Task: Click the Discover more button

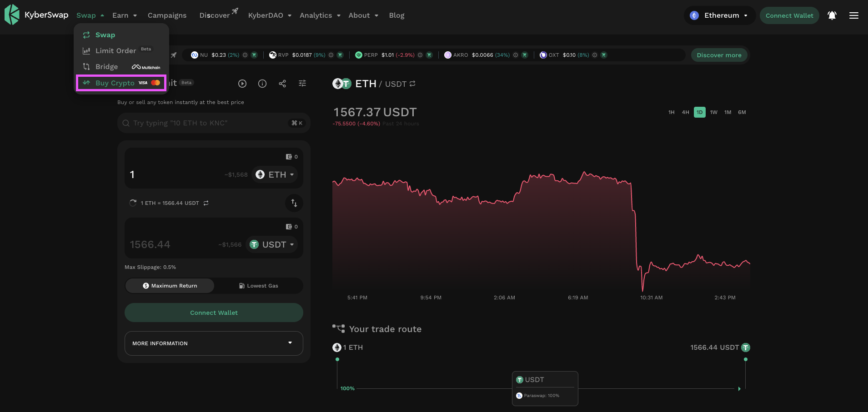Action: (719, 55)
